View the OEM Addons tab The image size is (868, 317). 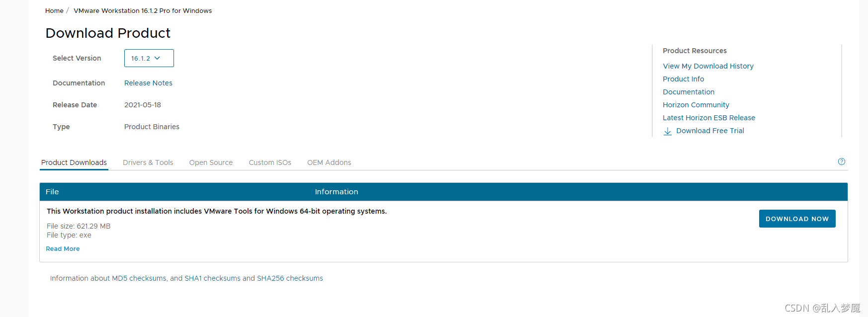click(x=329, y=162)
